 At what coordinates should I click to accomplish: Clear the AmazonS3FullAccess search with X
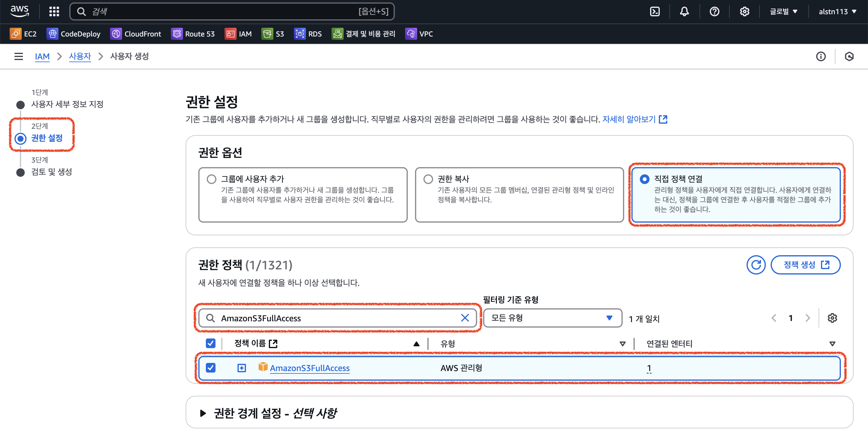tap(465, 318)
